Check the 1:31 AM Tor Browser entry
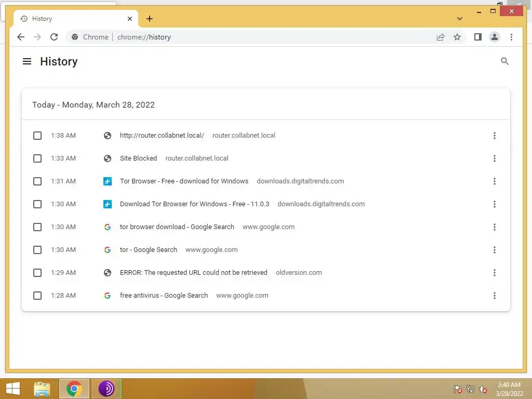Viewport: 532px width, 399px height. 37,181
